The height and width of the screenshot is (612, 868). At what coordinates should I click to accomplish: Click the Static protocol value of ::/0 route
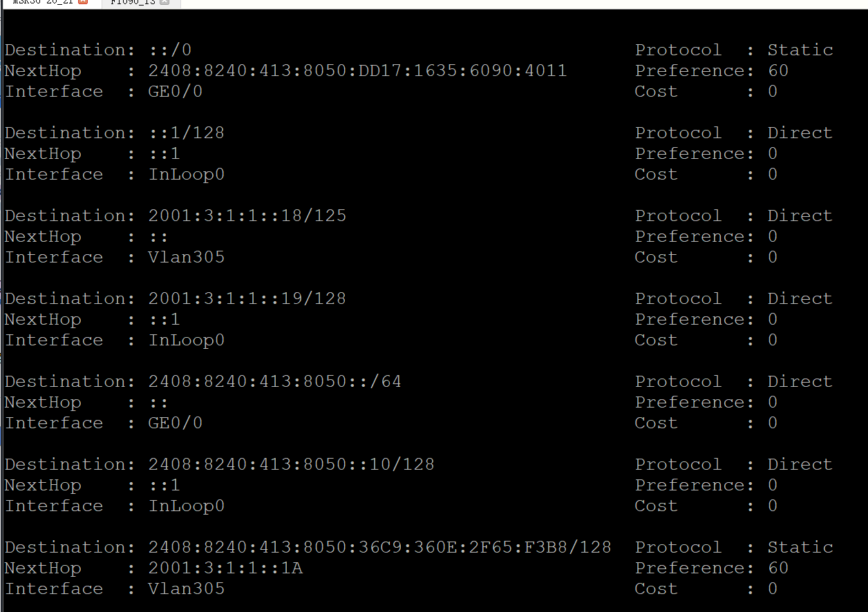[800, 50]
